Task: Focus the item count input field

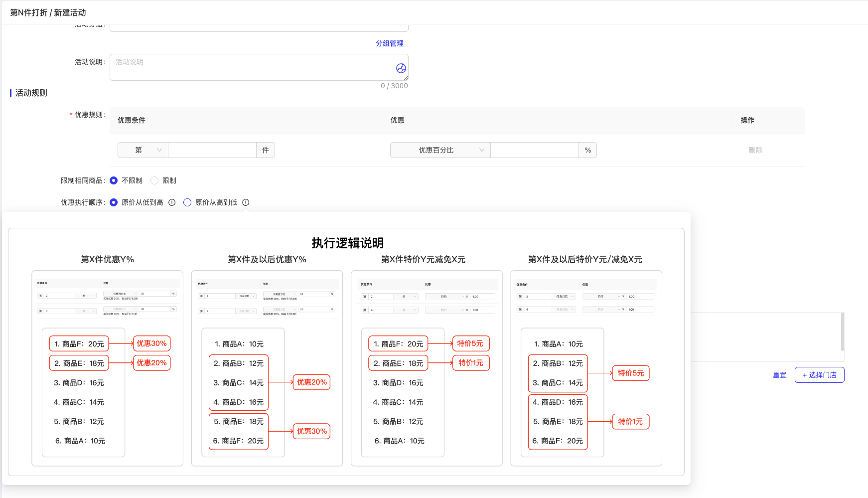Action: tap(212, 150)
